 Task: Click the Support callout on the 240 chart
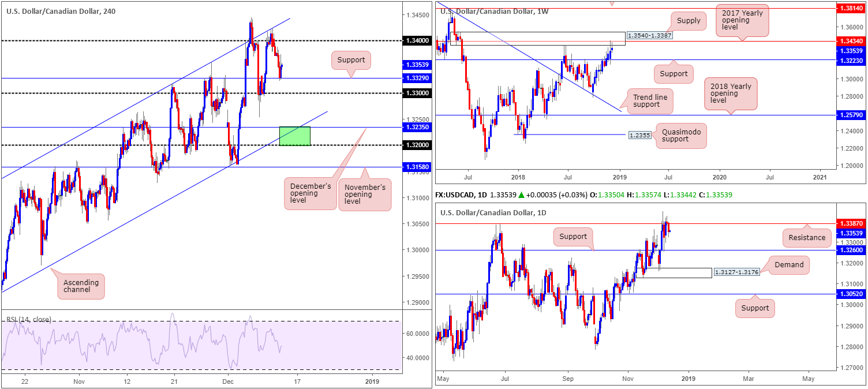point(350,60)
